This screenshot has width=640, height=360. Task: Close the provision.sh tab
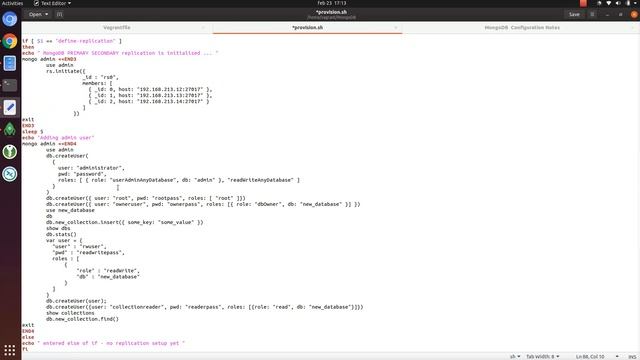click(395, 28)
